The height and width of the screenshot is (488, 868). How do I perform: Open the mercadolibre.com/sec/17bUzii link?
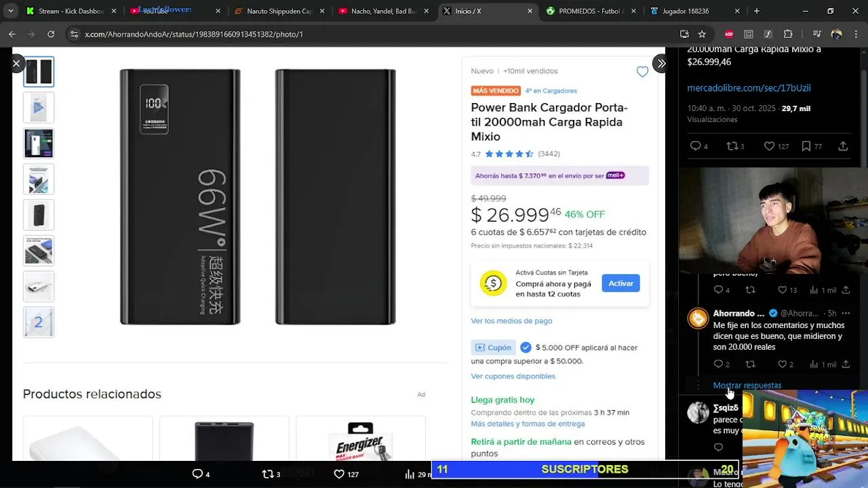pos(749,88)
